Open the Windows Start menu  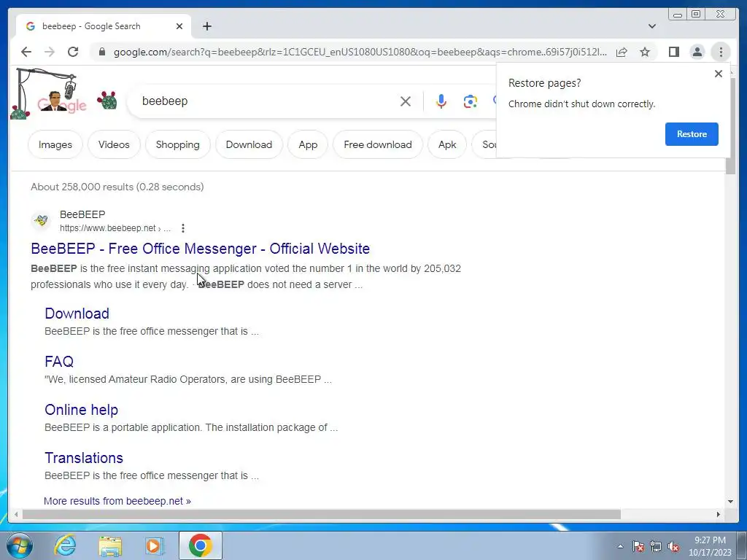pos(19,545)
